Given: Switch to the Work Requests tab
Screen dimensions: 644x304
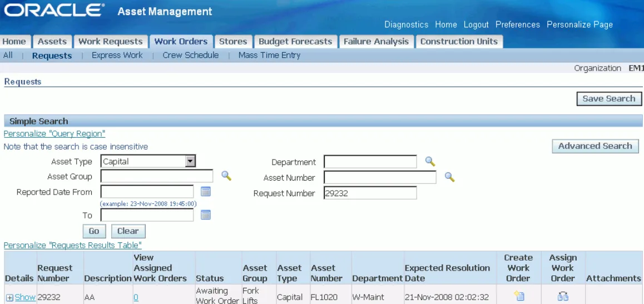Looking at the screenshot, I should tap(111, 42).
